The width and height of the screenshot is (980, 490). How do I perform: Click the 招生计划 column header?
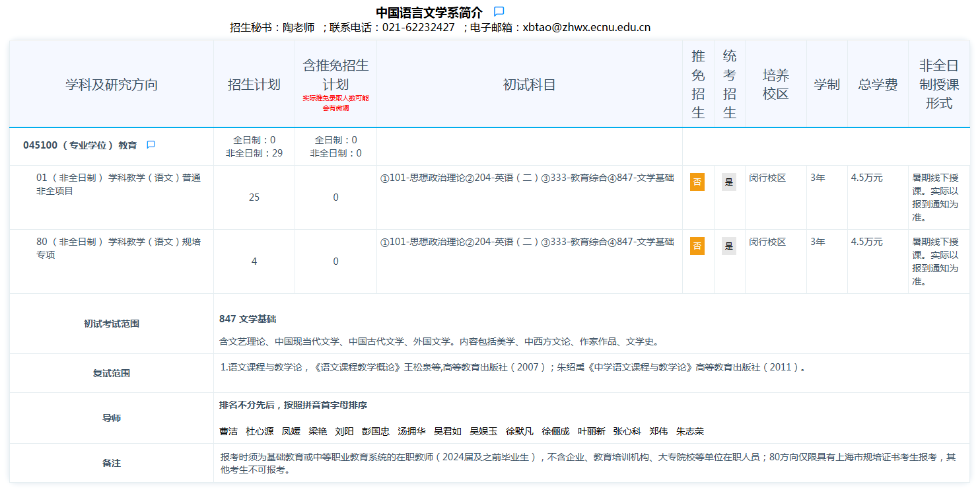254,84
